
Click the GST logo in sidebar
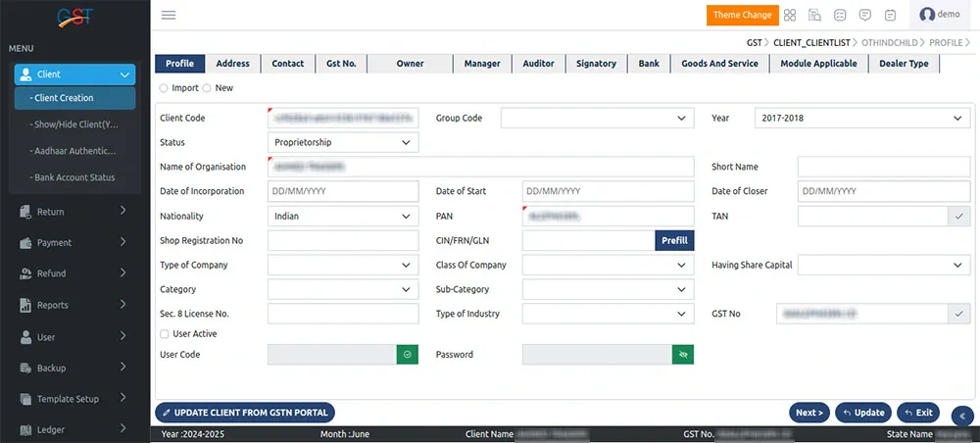75,17
